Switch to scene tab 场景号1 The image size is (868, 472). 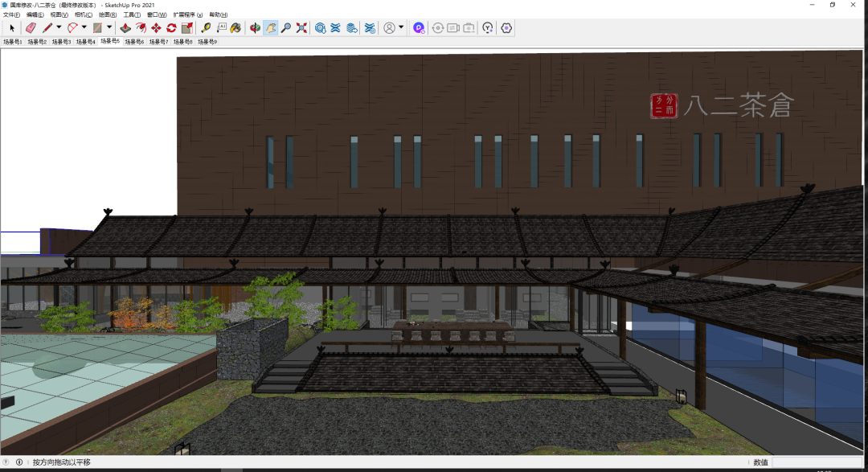point(13,42)
